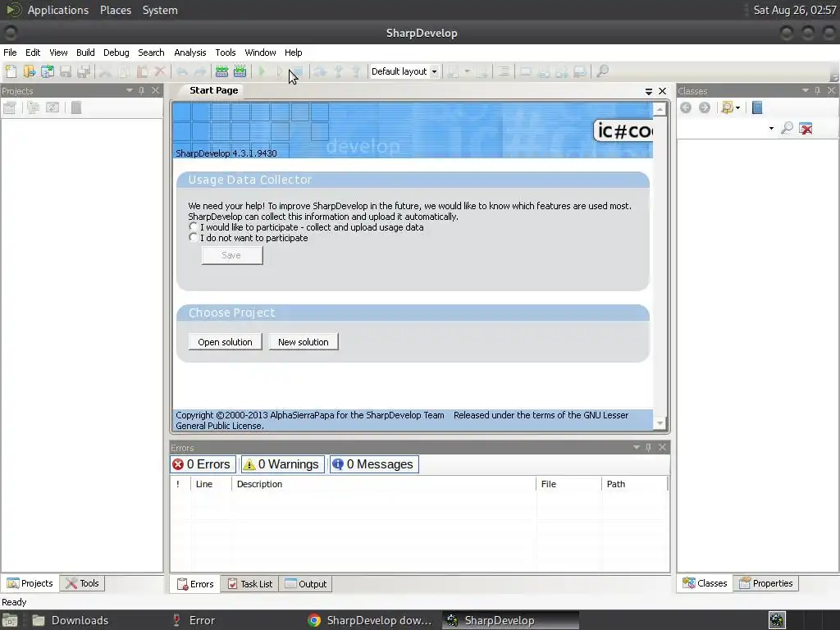840x630 pixels.
Task: Click the New solution button
Action: pos(304,342)
